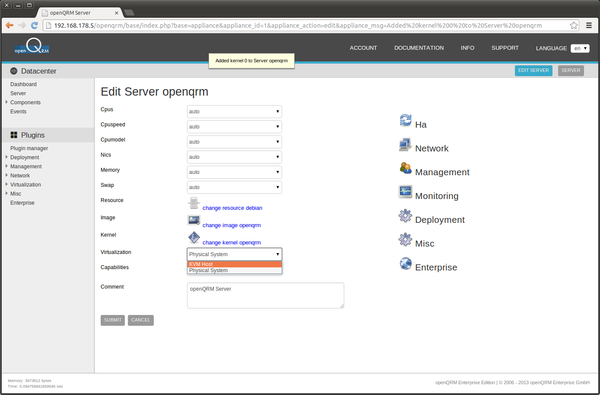Screen dimensions: 600x395
Task: Click the Ha plugin label
Action: 421,124
